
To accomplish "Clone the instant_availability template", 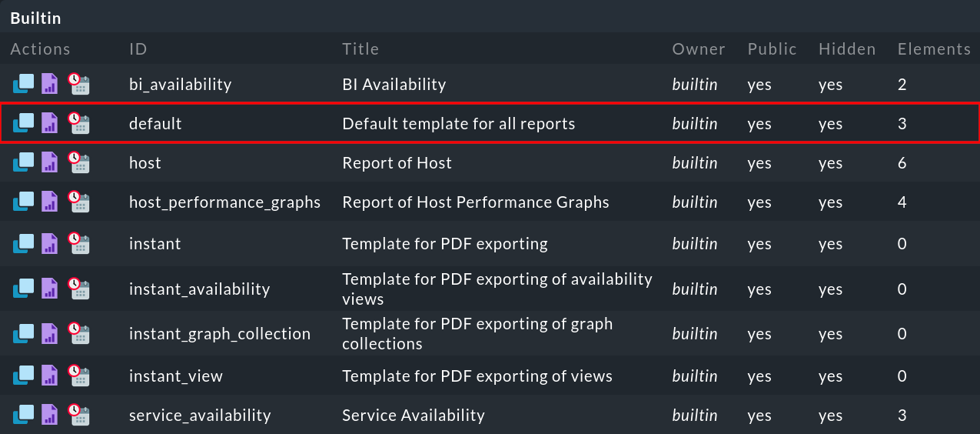I will (24, 289).
